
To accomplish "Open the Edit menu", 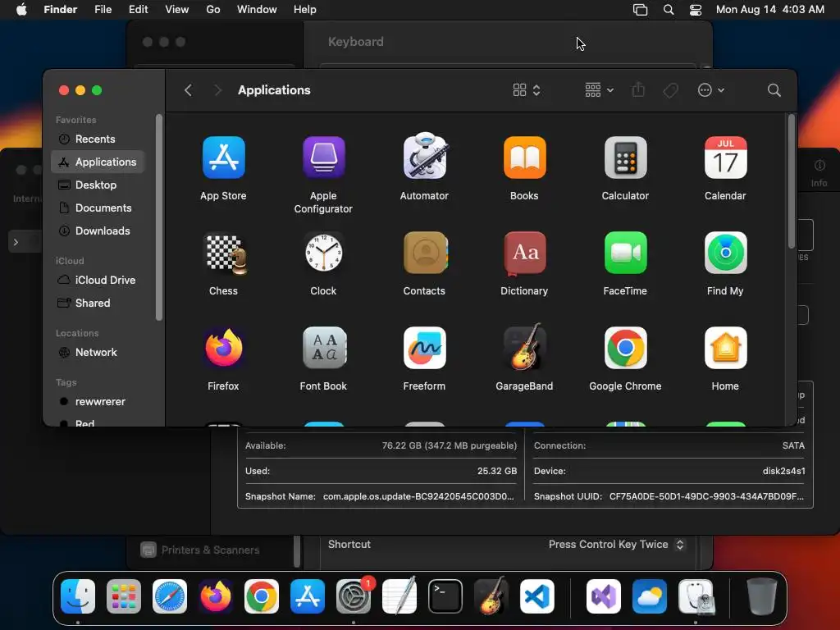I will [x=138, y=10].
